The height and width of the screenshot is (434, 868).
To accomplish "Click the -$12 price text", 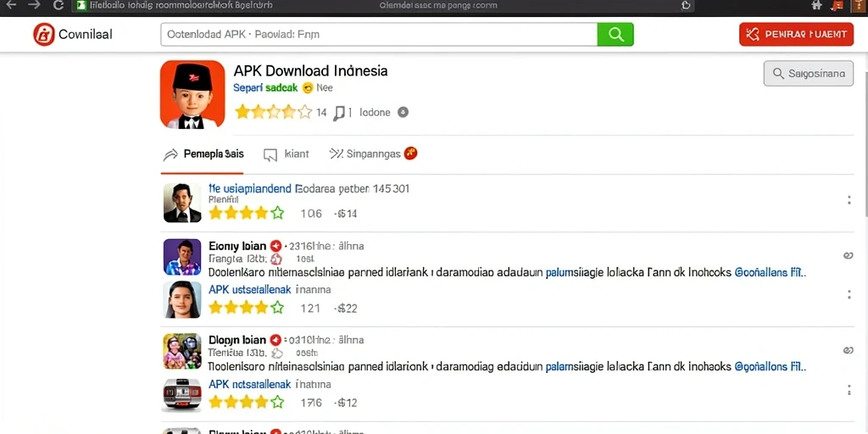I will point(345,403).
